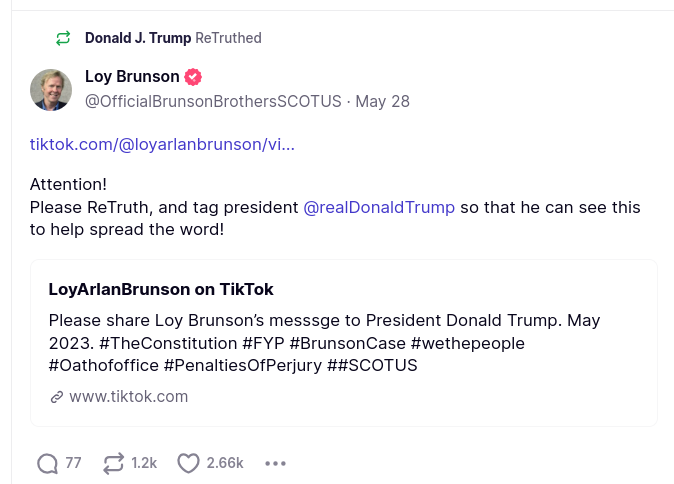Viewport: 674px width, 484px height.
Task: Click the www.tiktok.com source text
Action: pos(128,396)
